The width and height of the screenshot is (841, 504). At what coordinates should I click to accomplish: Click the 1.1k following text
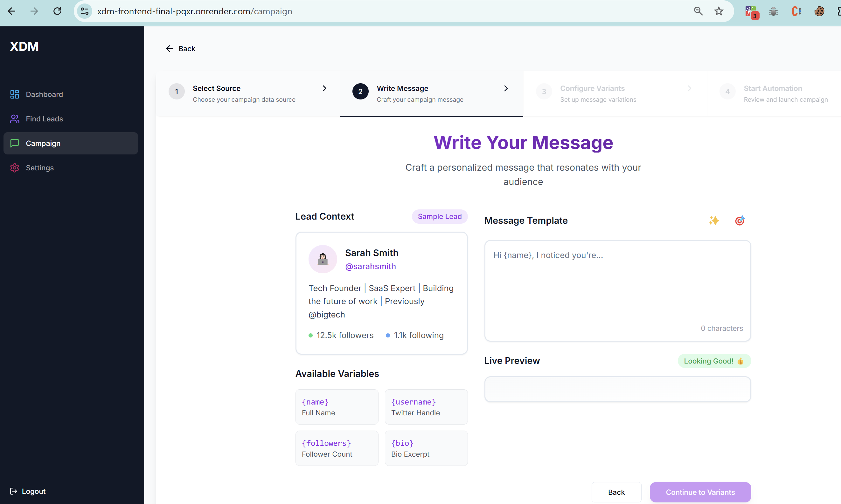[x=419, y=335]
